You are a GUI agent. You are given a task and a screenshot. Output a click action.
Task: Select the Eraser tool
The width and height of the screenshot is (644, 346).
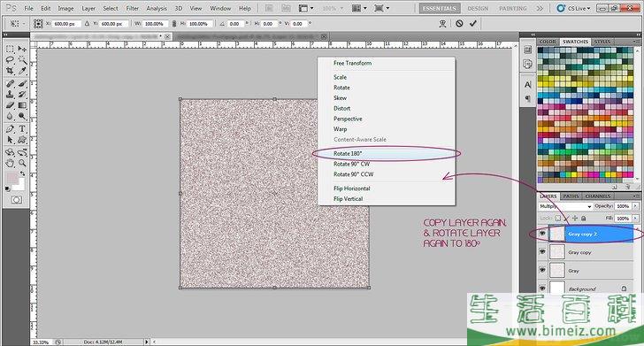10,105
